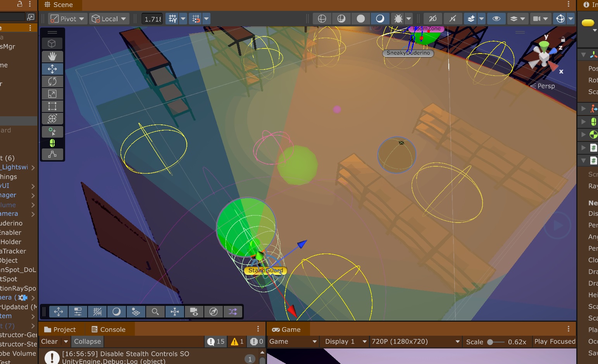Toggle the scene gizmo rotation lock
This screenshot has height=364, width=598.
click(563, 39)
